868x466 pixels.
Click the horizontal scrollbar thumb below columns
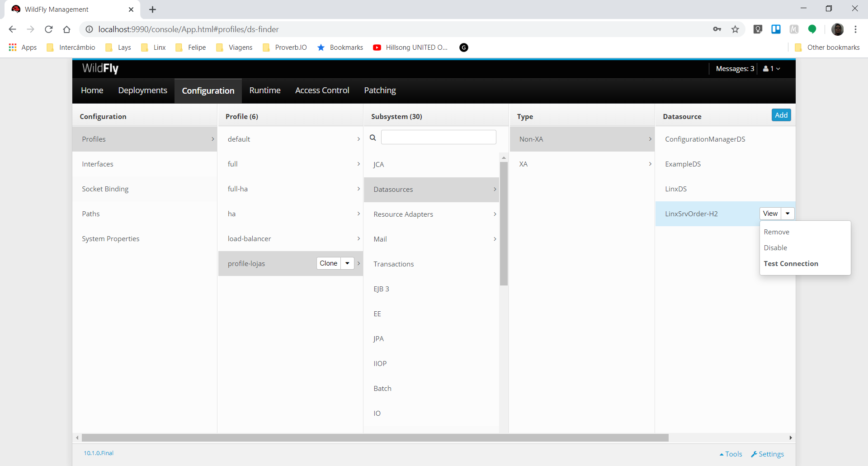click(x=375, y=438)
